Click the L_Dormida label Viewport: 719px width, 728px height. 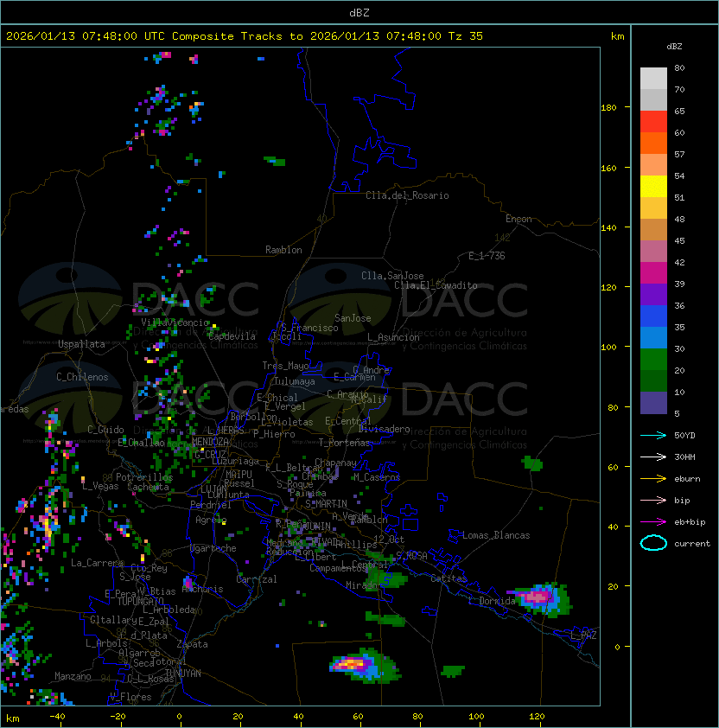492,601
